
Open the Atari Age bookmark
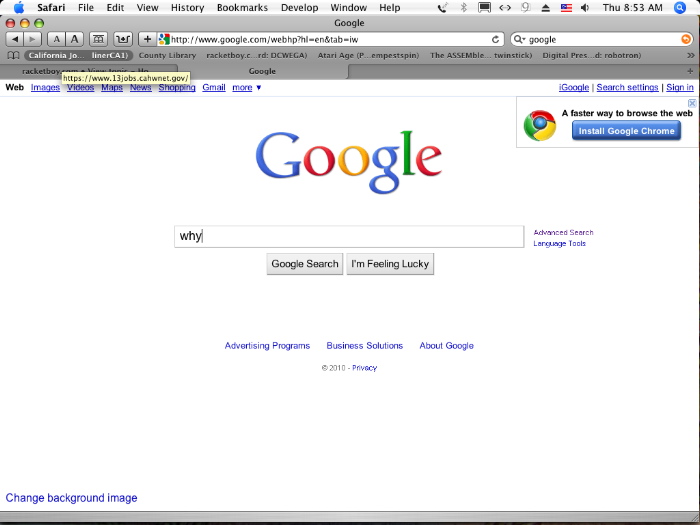coord(368,55)
